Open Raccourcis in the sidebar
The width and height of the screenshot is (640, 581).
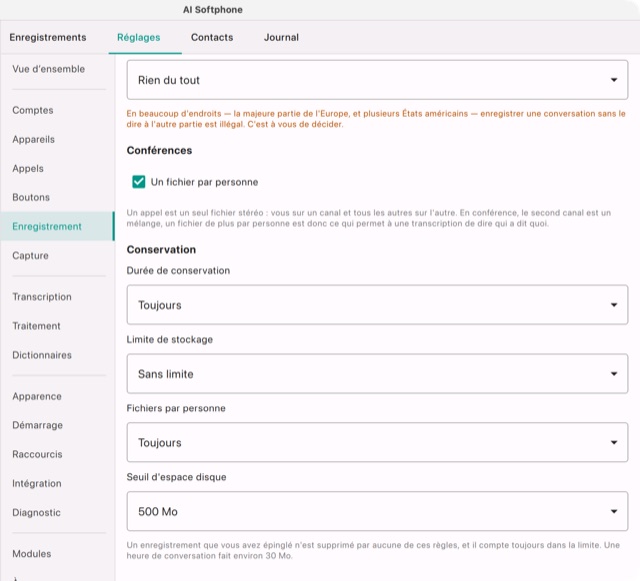coord(57,454)
